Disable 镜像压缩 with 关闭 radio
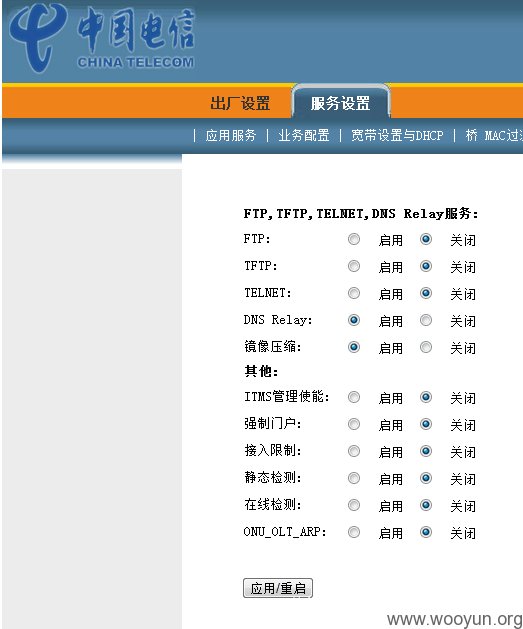 (x=426, y=347)
